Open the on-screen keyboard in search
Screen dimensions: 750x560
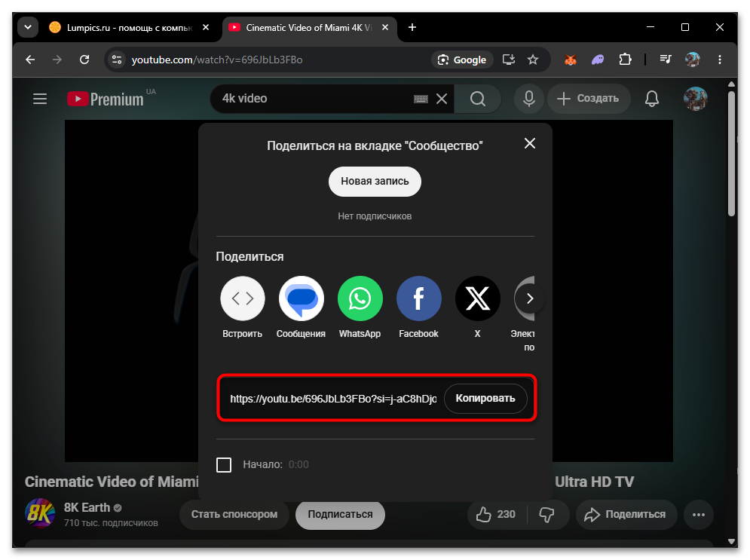pos(421,99)
